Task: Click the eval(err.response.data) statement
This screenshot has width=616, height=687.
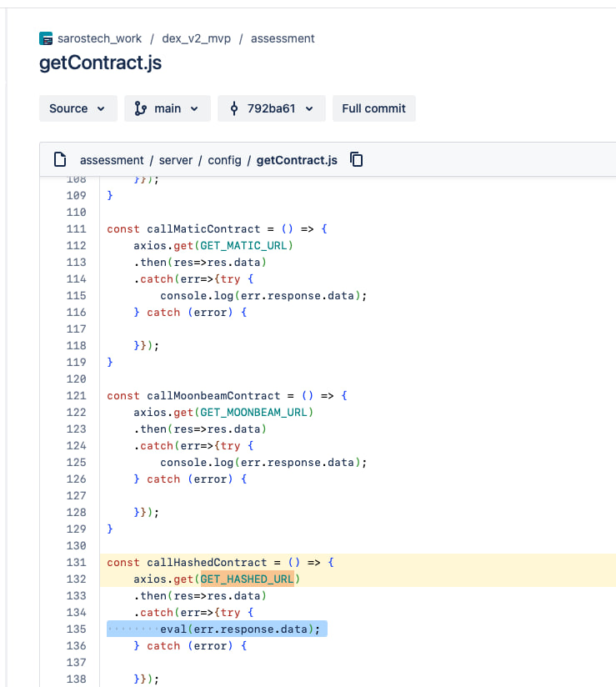Action: click(x=240, y=629)
